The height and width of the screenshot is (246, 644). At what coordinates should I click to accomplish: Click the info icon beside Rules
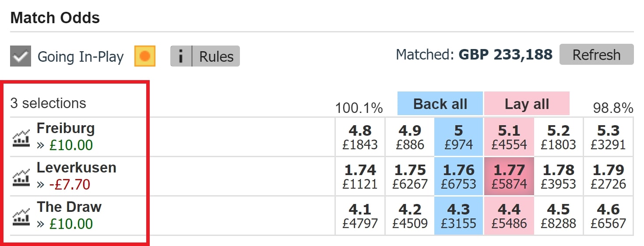click(x=181, y=56)
